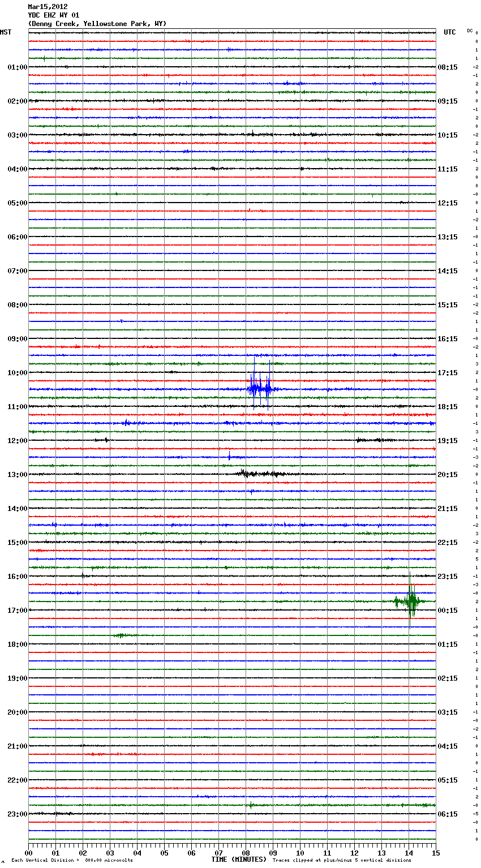Screen dimensions: 481x868
Task: Select the 12:00 MST row label
Action: point(18,441)
